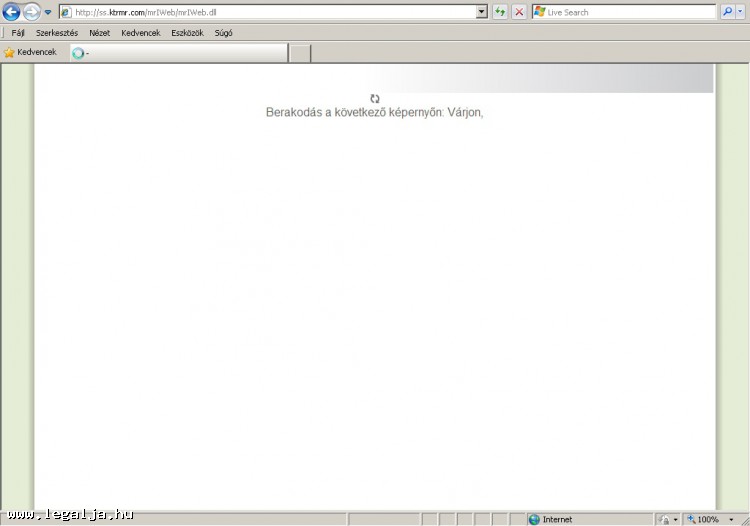Click the empty new tab button
The width and height of the screenshot is (750, 526).
click(300, 53)
